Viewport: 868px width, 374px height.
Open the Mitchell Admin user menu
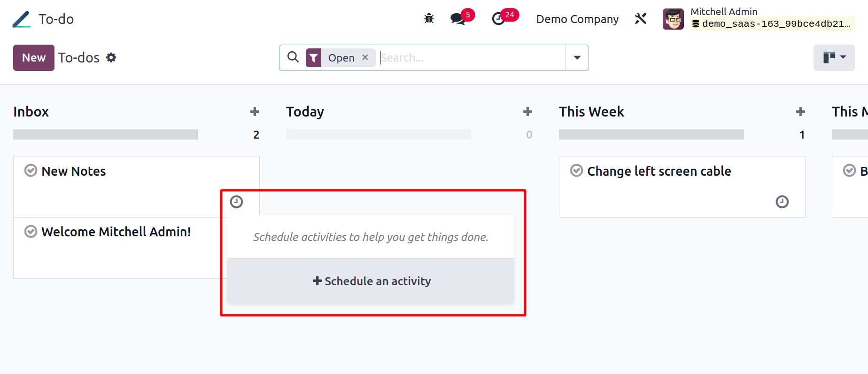tap(758, 19)
